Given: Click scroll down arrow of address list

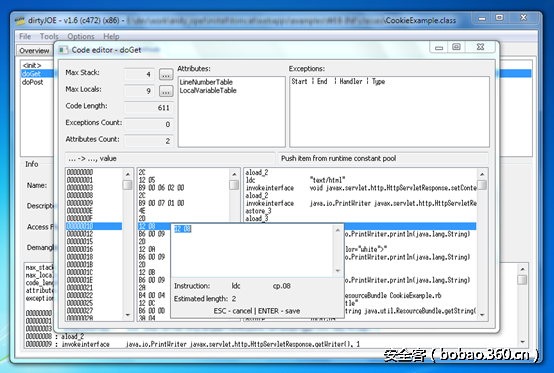Looking at the screenshot, I should [x=128, y=314].
